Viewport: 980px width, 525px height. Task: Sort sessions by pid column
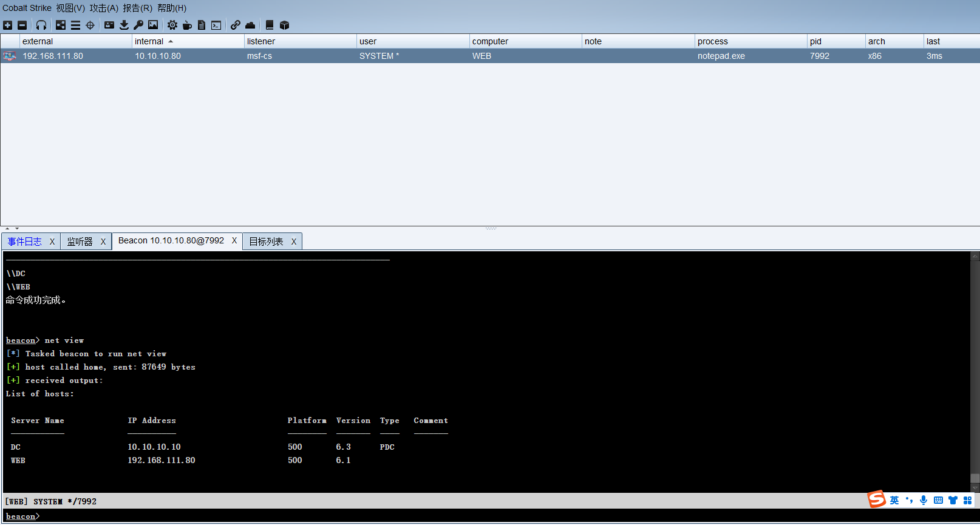[x=836, y=41]
